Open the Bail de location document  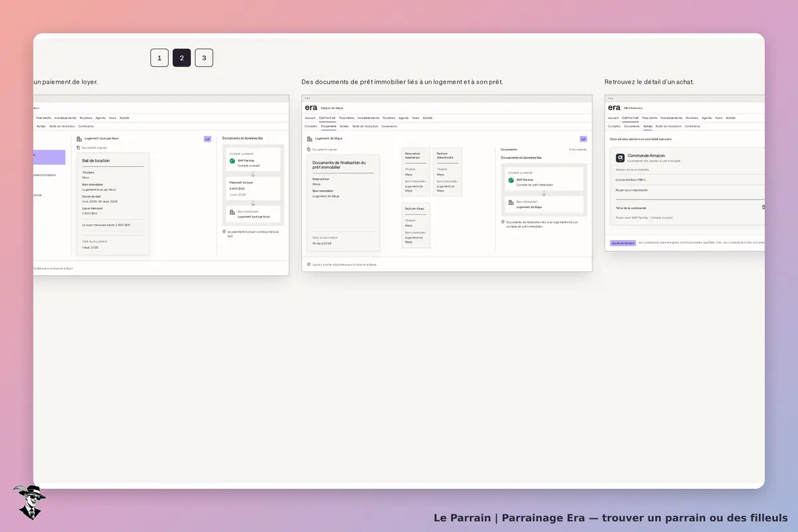point(113,203)
